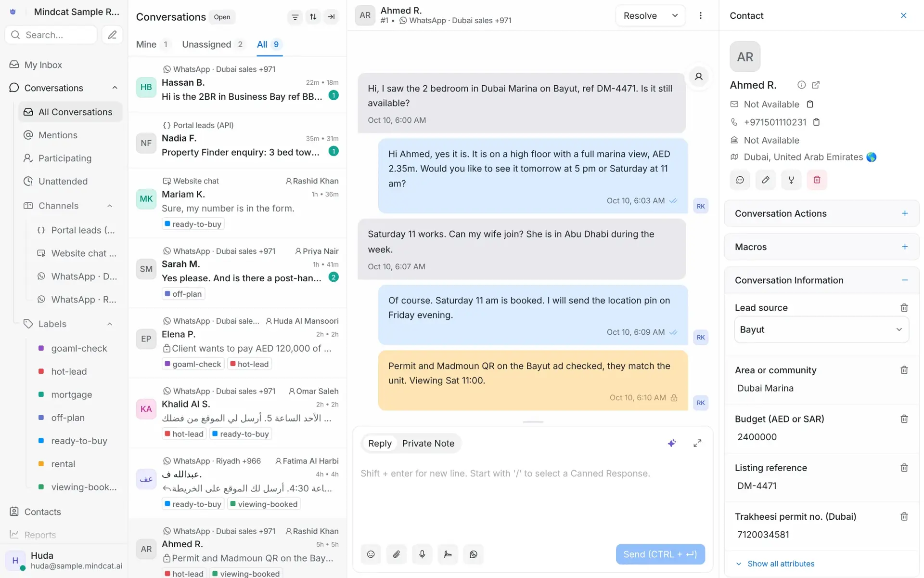This screenshot has height=578, width=924.
Task: Open Ahmed R. contact in external link icon
Action: tap(816, 85)
